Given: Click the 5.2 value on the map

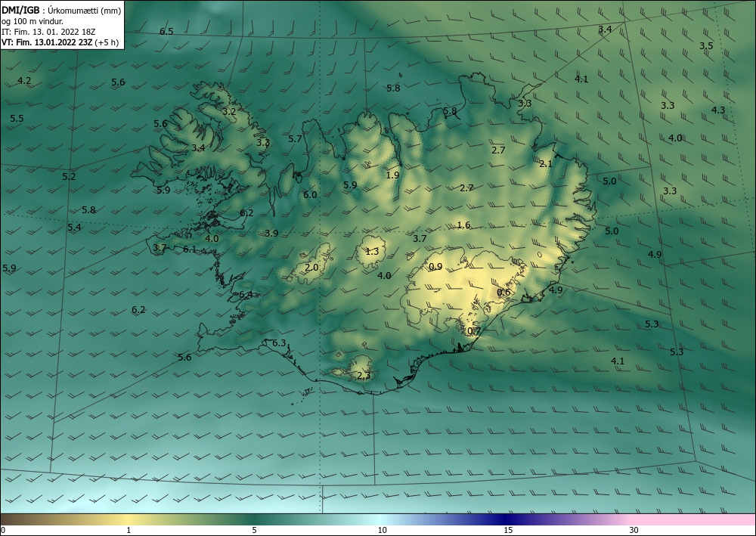Looking at the screenshot, I should (69, 176).
